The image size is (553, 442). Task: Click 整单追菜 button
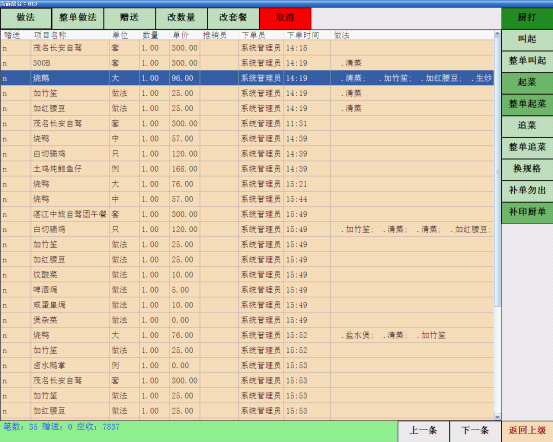(x=527, y=147)
